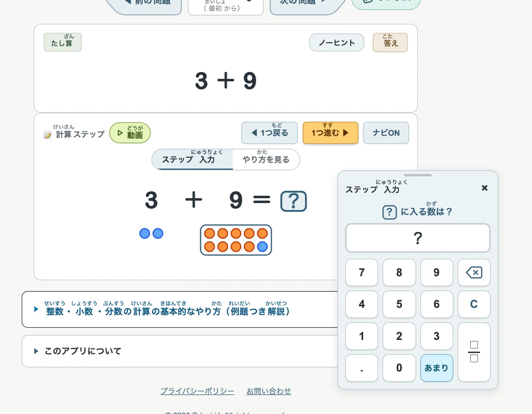Click the keypad answer input field
Viewport: 532px width, 414px height.
click(418, 238)
